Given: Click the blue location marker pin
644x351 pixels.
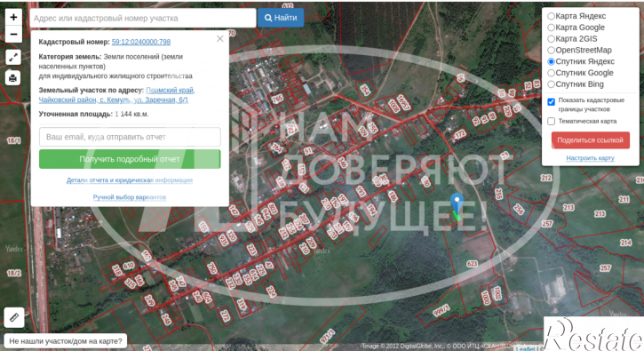Looking at the screenshot, I should point(457,203).
